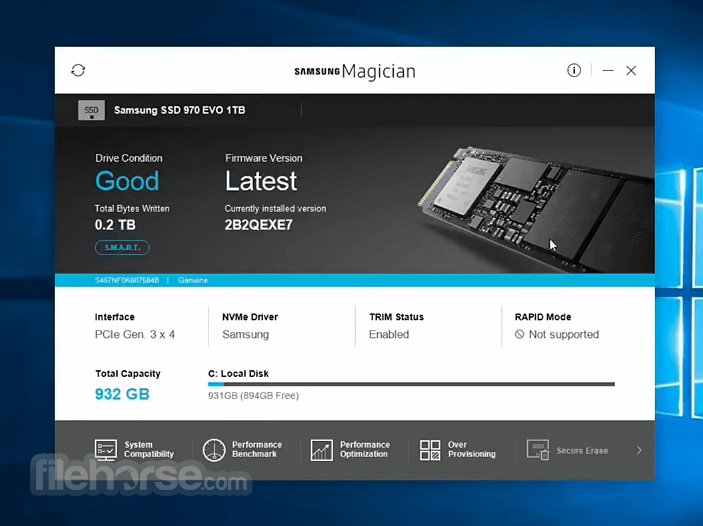Click the Secure Erase icon

pos(538,450)
